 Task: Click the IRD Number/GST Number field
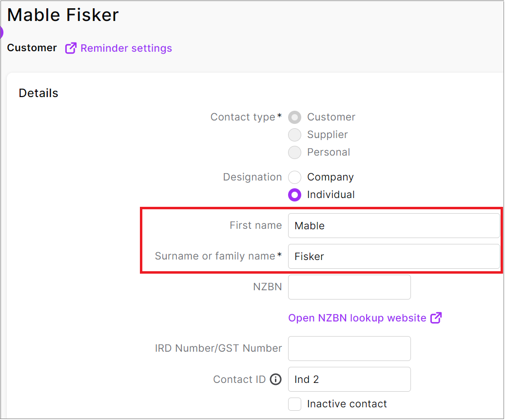point(349,348)
